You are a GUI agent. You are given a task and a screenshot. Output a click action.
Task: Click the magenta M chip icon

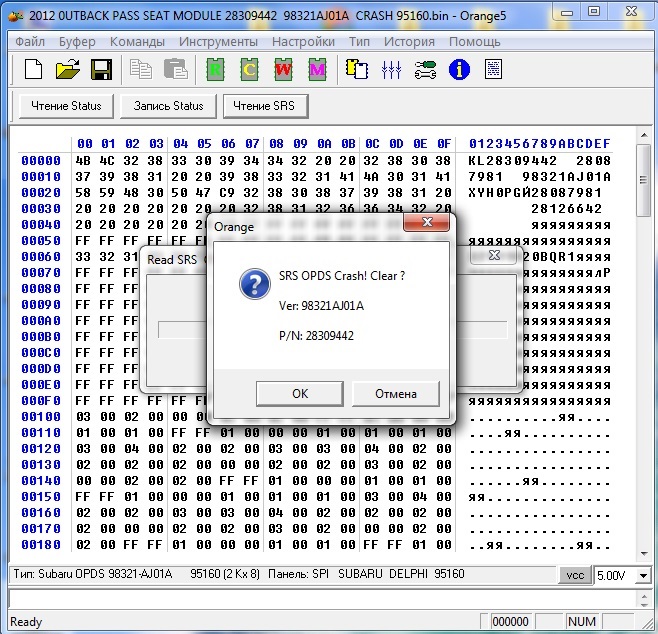click(x=317, y=69)
